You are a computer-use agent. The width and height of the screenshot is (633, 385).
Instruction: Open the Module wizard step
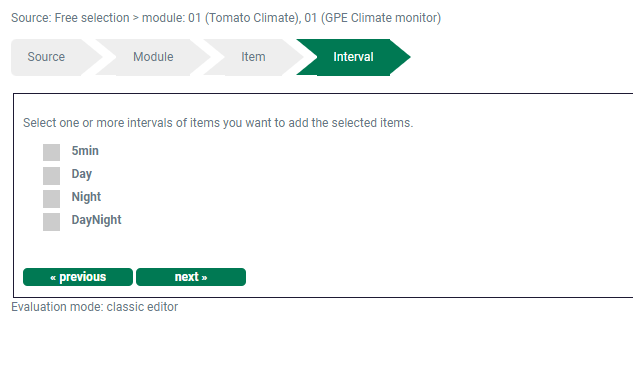tap(153, 57)
